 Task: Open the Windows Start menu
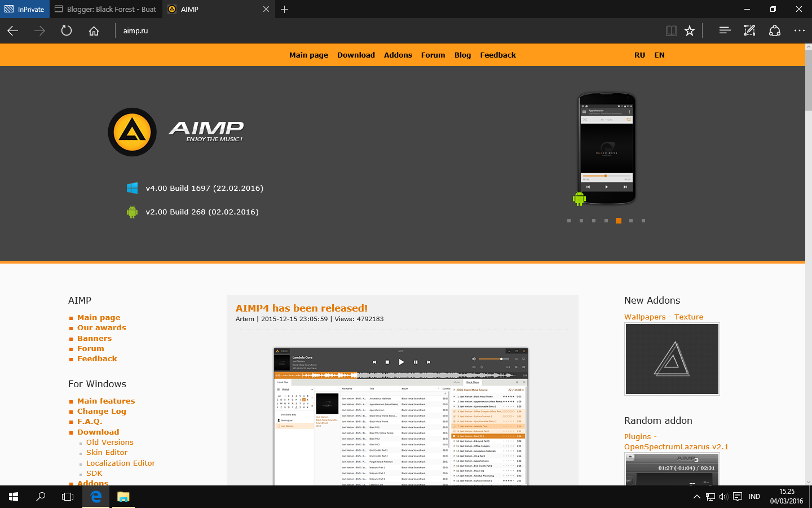[14, 497]
